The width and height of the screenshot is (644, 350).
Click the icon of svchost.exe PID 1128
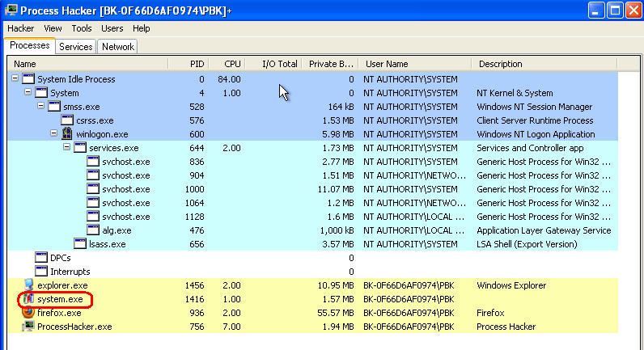tap(93, 217)
